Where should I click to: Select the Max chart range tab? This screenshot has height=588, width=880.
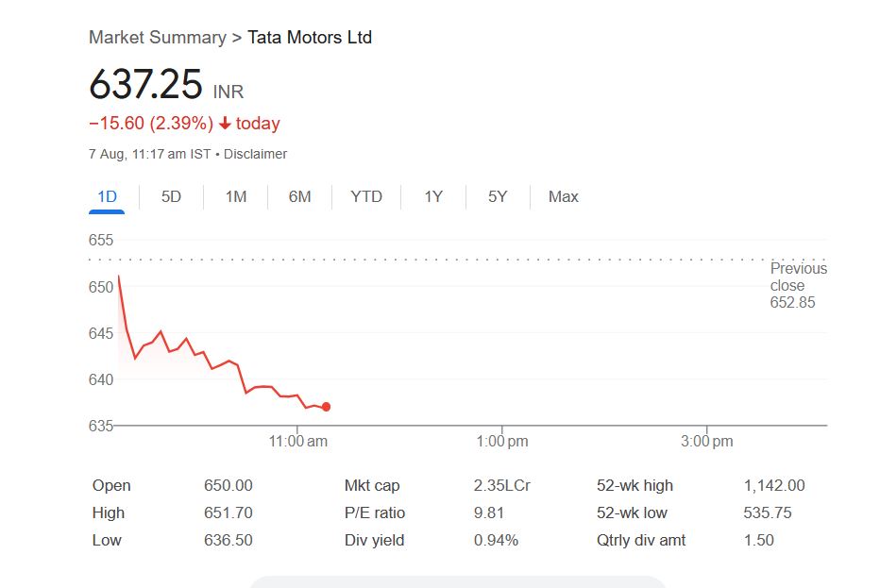pos(564,196)
